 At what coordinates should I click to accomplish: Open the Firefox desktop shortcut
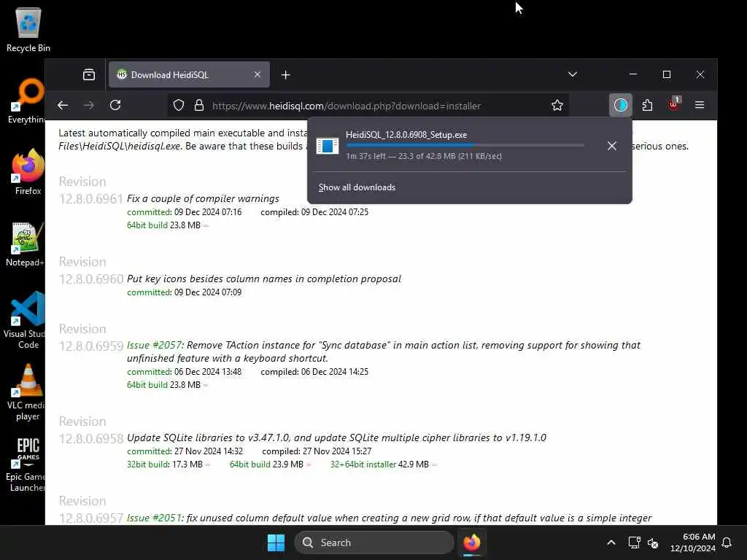point(28,172)
